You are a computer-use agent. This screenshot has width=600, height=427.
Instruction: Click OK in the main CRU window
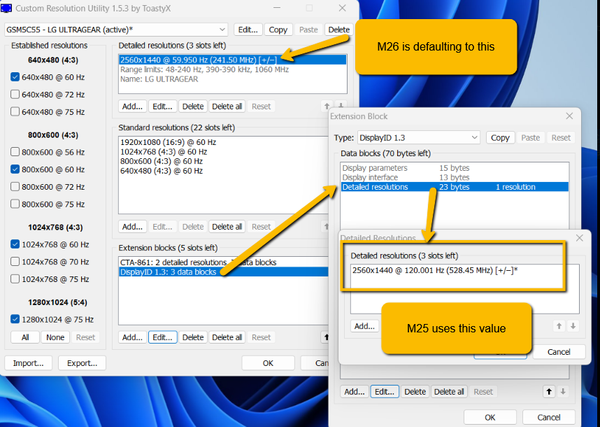268,363
